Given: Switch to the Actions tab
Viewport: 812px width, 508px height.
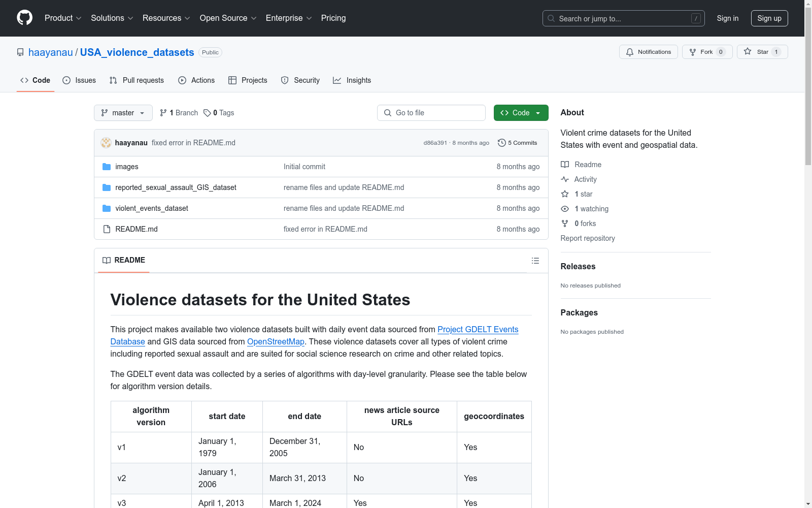Looking at the screenshot, I should pos(196,80).
